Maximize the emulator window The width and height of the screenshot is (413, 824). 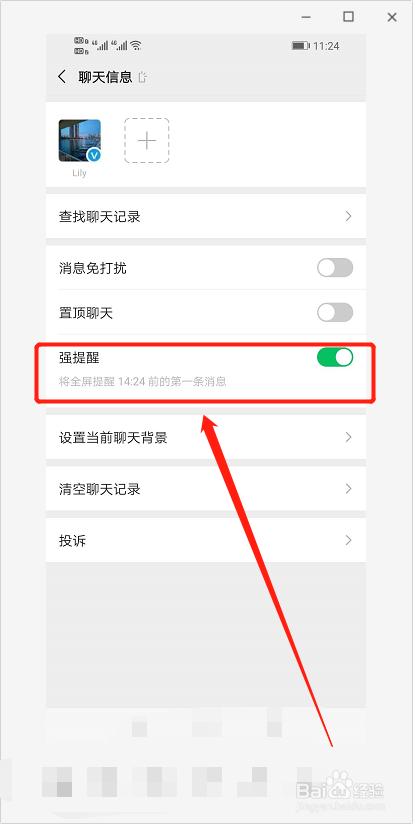pos(348,17)
